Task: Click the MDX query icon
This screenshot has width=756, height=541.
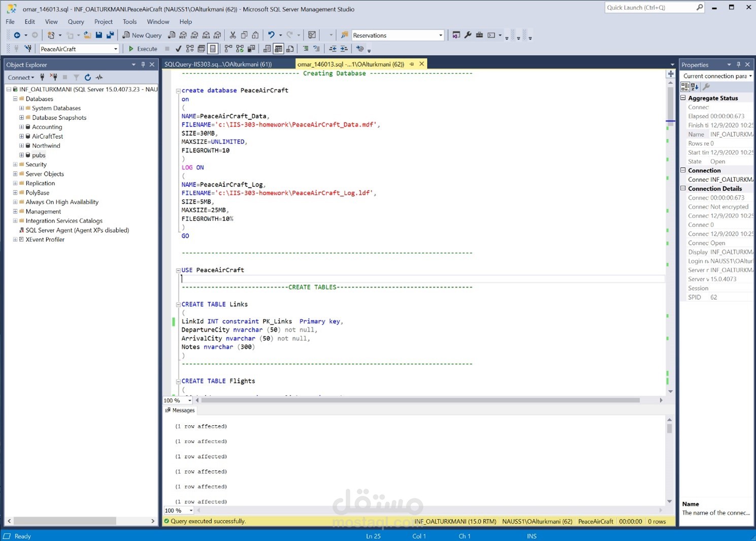Action: (183, 35)
